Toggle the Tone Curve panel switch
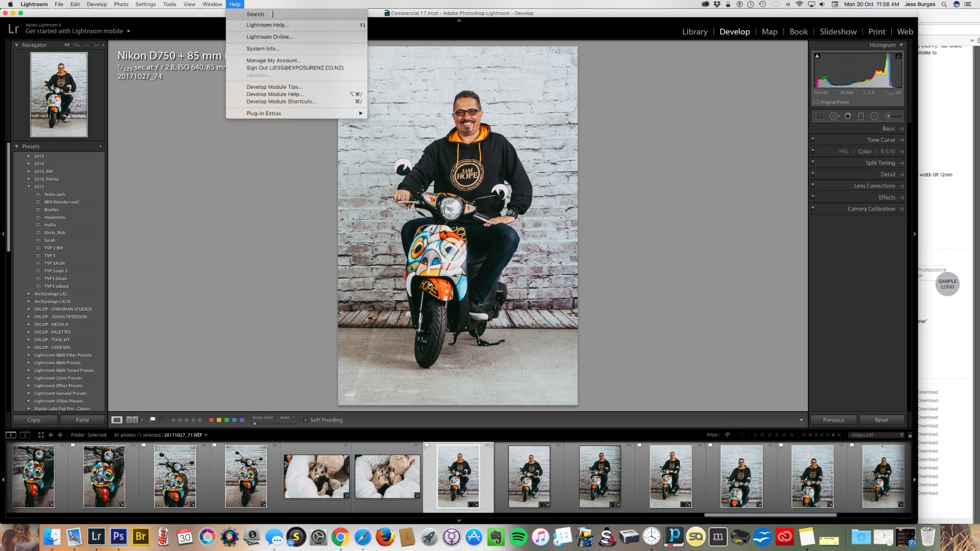 point(813,139)
